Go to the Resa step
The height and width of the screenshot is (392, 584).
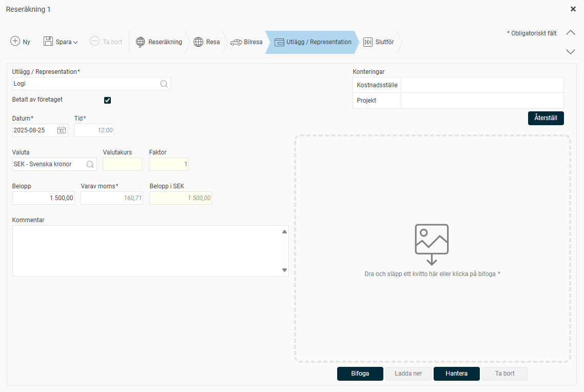coord(207,42)
